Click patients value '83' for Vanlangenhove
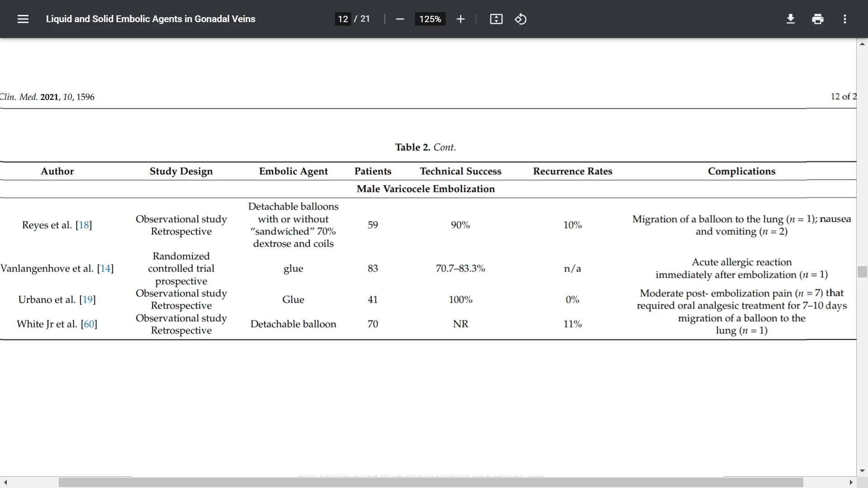 [373, 268]
